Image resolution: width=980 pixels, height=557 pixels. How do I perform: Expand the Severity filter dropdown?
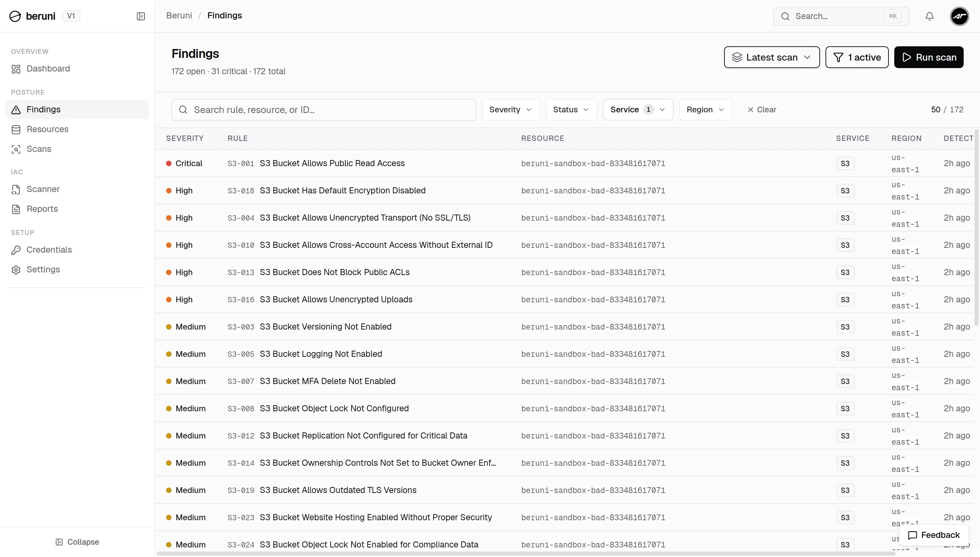(511, 110)
